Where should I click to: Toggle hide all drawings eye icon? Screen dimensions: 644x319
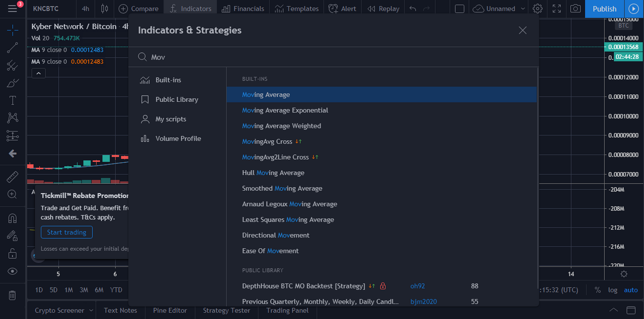pos(13,271)
